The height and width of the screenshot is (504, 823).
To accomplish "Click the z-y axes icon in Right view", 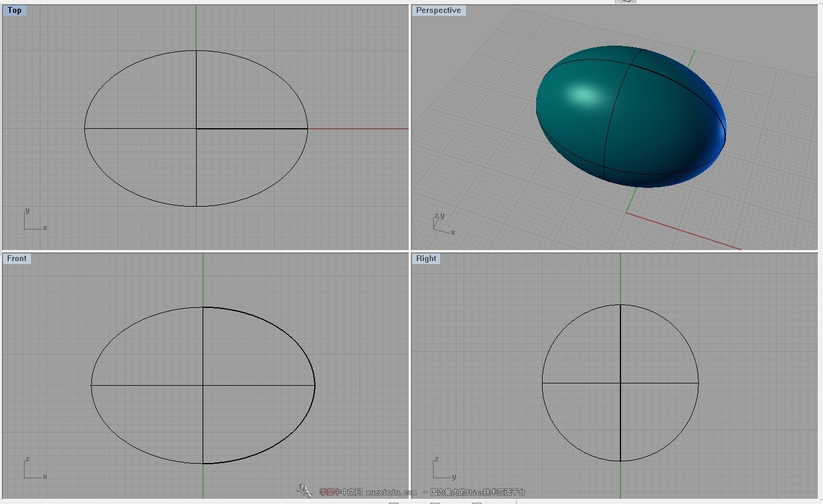I will (x=445, y=468).
